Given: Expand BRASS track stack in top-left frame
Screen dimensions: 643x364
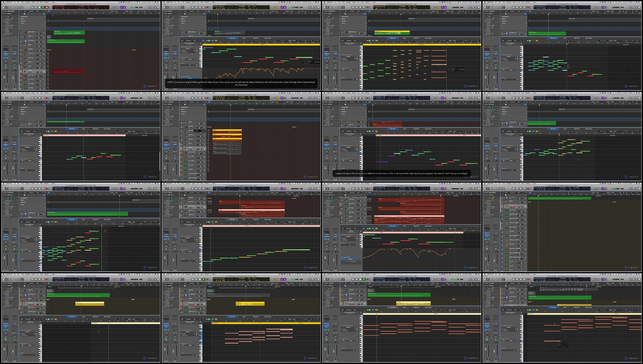Looking at the screenshot, I should pyautogui.click(x=23, y=46).
